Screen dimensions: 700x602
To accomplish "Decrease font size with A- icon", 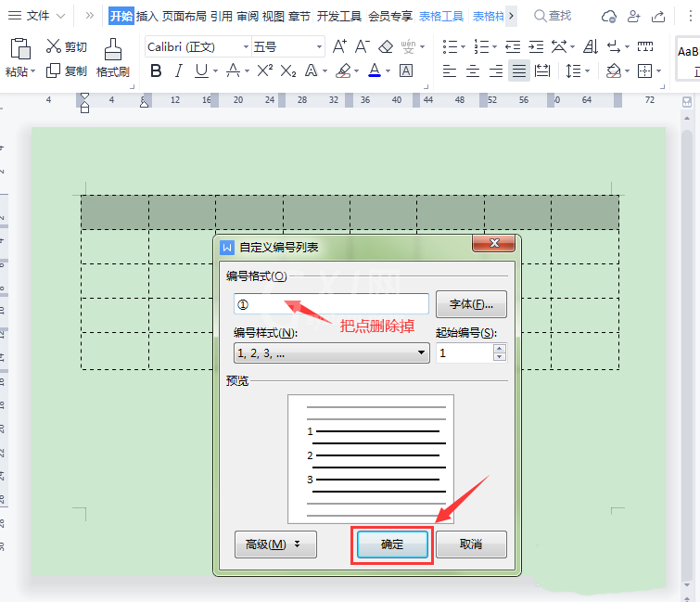I will [x=363, y=46].
